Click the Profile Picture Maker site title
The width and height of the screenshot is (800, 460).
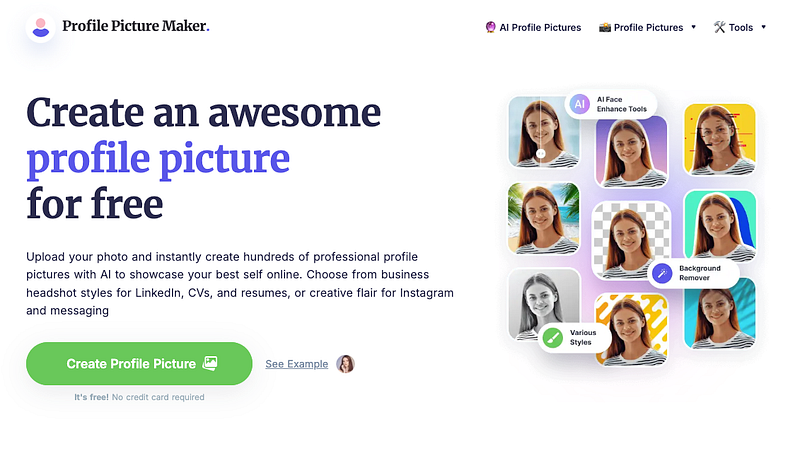click(135, 27)
